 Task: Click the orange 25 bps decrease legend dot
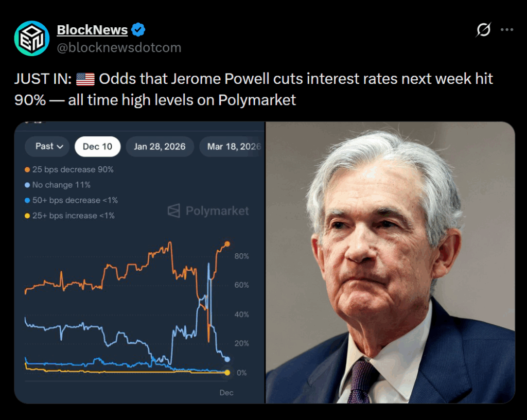click(x=27, y=169)
